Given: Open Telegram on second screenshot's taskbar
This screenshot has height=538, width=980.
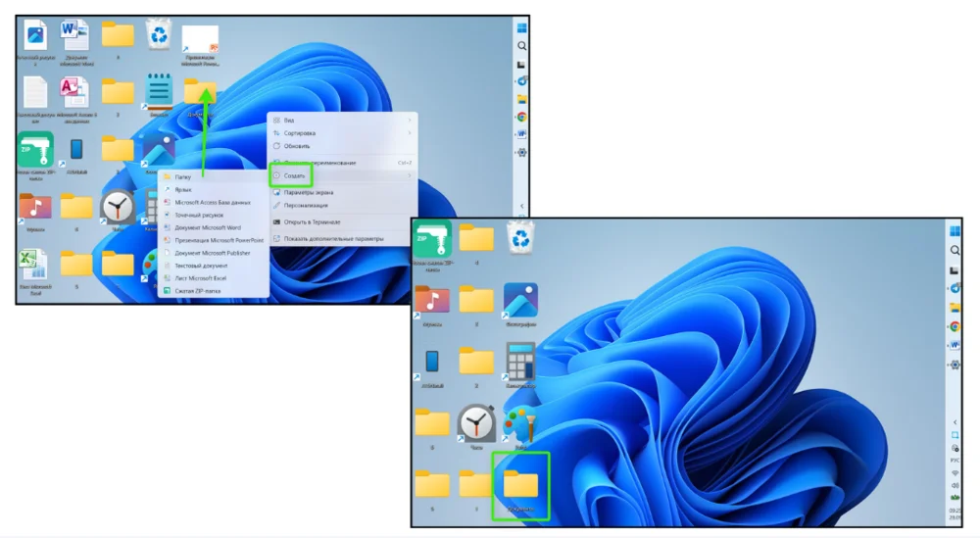Looking at the screenshot, I should [x=955, y=289].
